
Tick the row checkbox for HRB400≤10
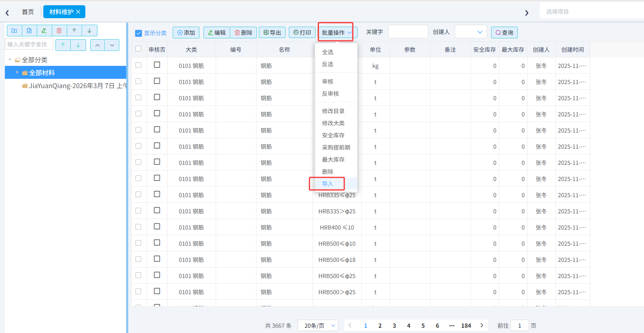[138, 227]
